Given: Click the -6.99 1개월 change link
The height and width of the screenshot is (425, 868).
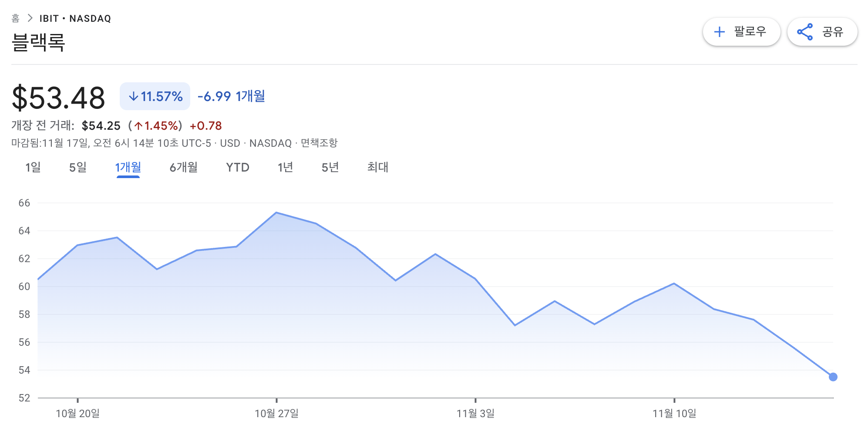Looking at the screenshot, I should 231,97.
